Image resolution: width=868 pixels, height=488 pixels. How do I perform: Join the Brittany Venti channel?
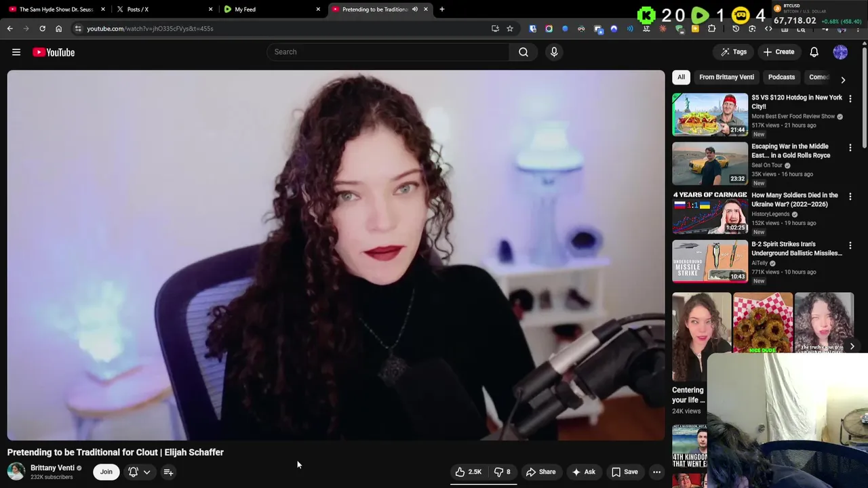pyautogui.click(x=106, y=472)
